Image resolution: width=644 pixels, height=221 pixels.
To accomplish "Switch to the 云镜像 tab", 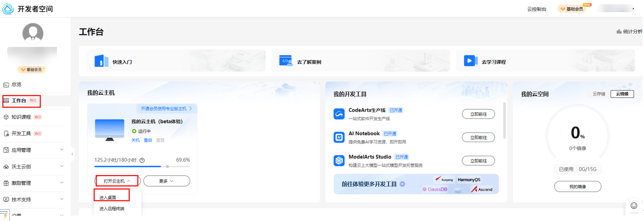I will click(622, 94).
